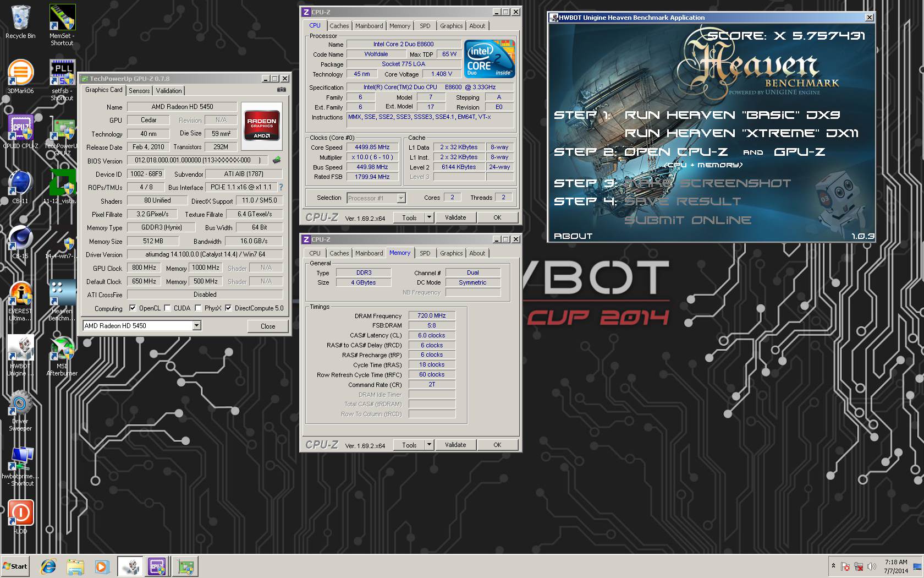Select the SPD tab in upper CPU-Z window
924x578 pixels.
(425, 26)
